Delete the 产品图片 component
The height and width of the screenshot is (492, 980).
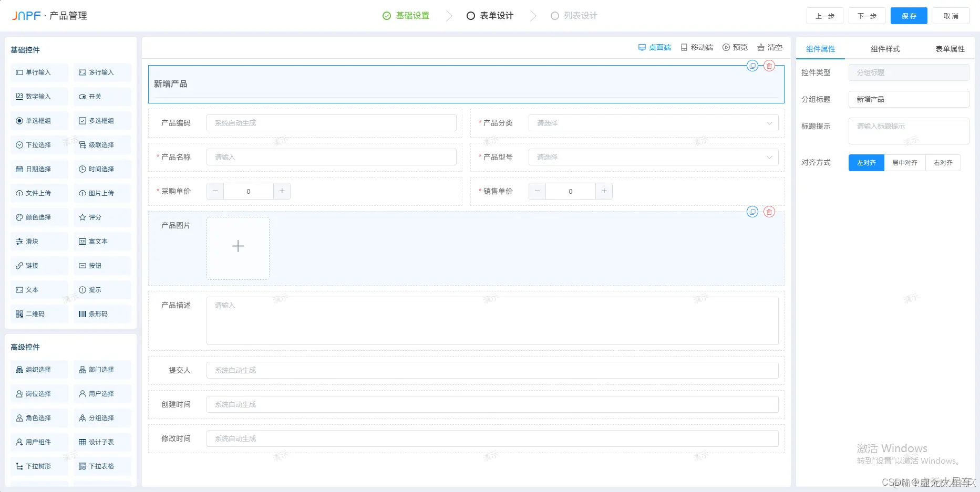pyautogui.click(x=769, y=212)
